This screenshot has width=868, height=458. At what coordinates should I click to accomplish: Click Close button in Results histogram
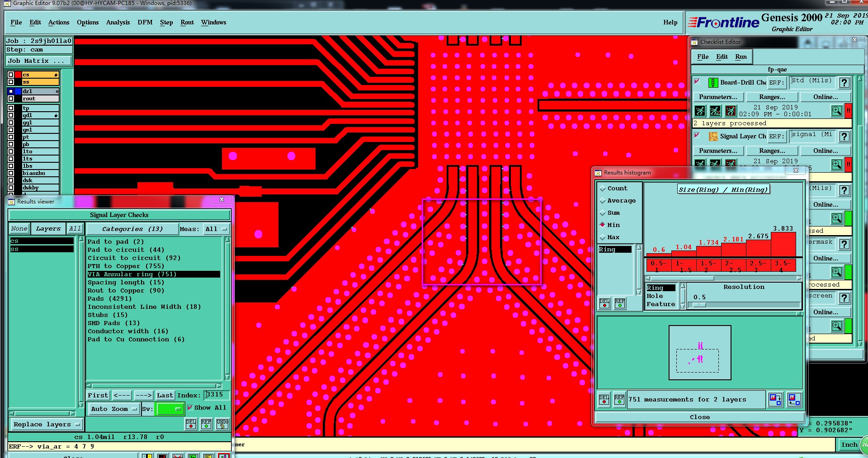tap(699, 417)
